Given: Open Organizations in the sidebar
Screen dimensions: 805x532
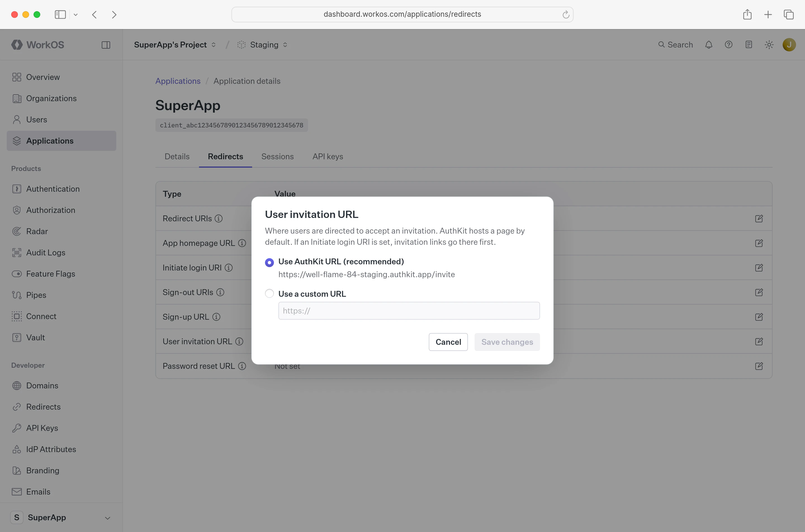Looking at the screenshot, I should pos(61,98).
